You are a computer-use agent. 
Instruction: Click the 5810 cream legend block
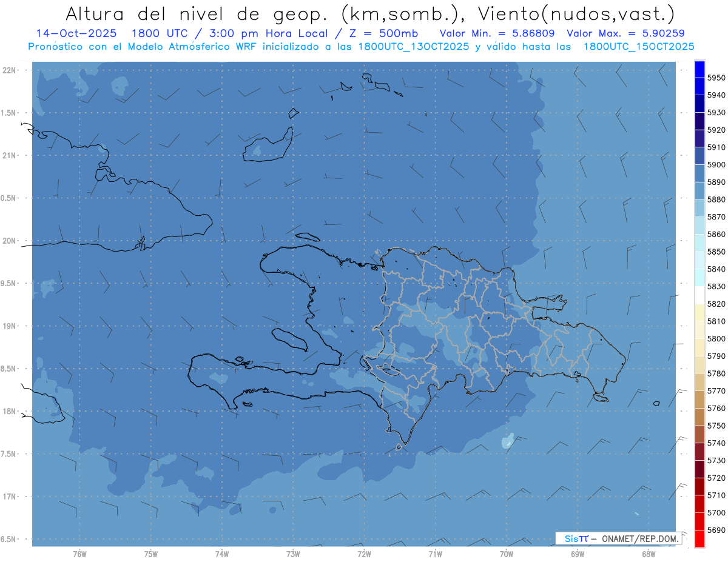pyautogui.click(x=699, y=312)
